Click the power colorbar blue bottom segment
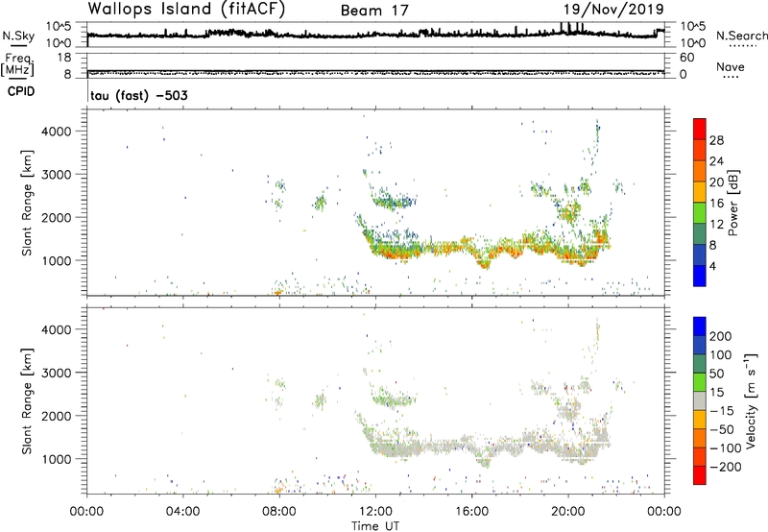This screenshot has width=768, height=532. coord(700,276)
